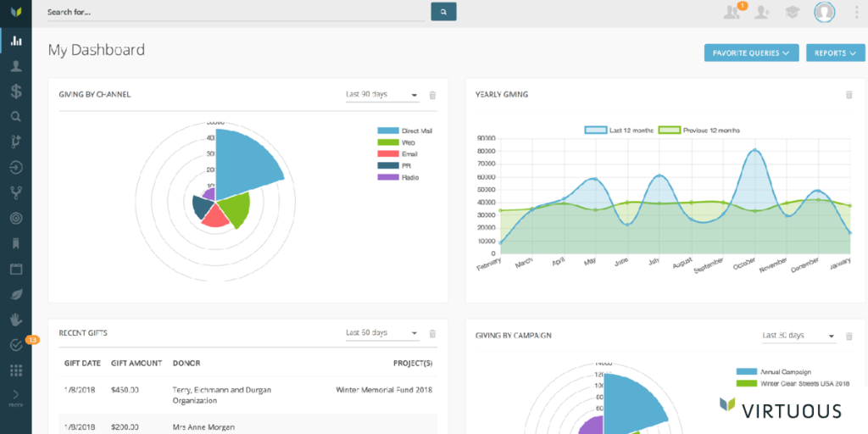The image size is (868, 434).
Task: Select the $450.00 gift amount cell
Action: tap(125, 390)
